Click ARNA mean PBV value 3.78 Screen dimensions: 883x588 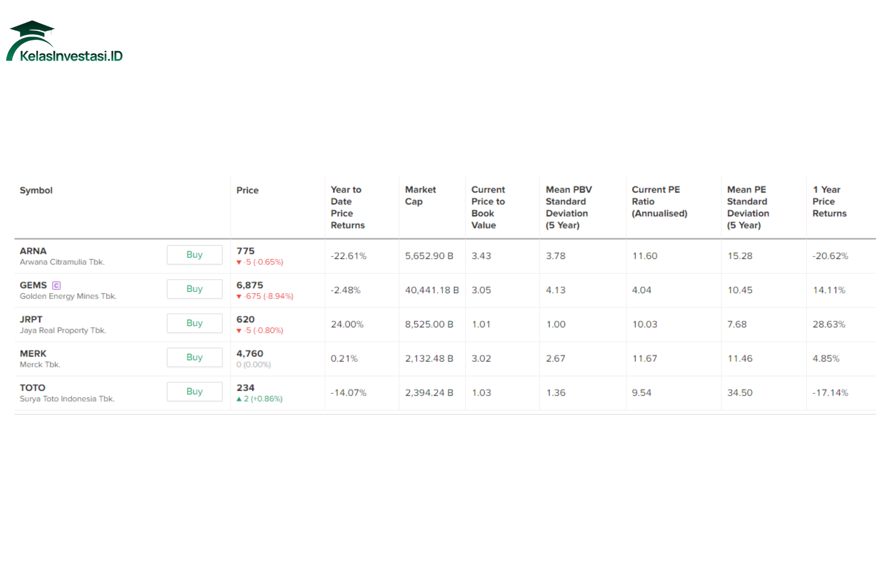click(x=556, y=256)
